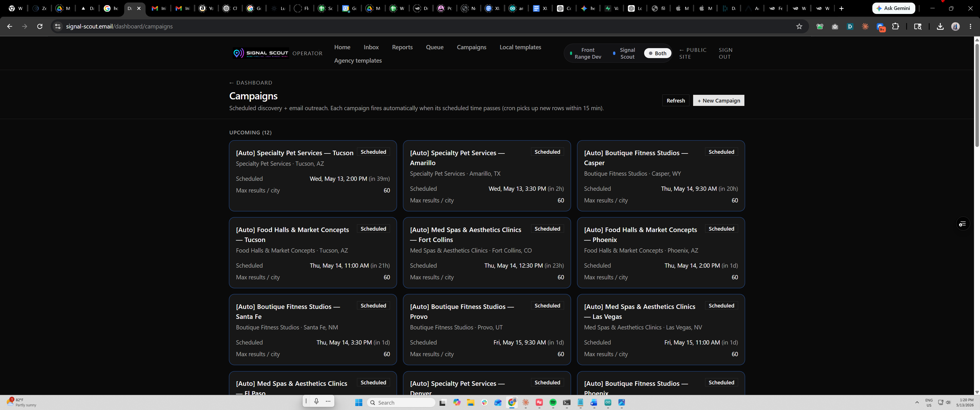Open Word from the taskbar
Image resolution: width=980 pixels, height=410 pixels.
tap(594, 402)
